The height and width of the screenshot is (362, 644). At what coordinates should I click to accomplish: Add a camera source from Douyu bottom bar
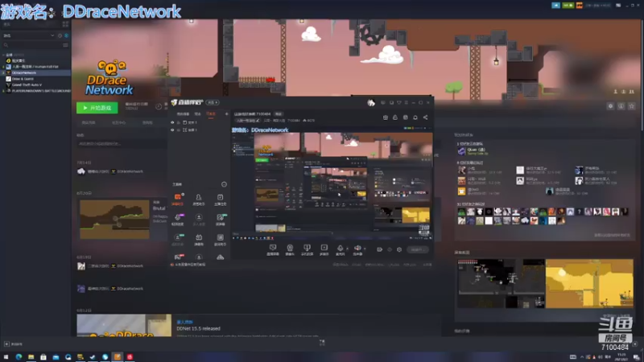[290, 249]
